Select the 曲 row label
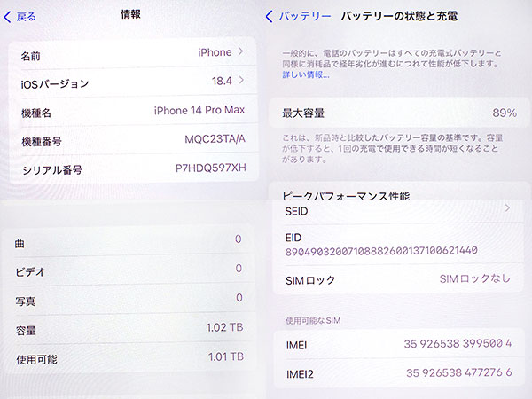Screen dimensions: 532x399 click(x=20, y=244)
